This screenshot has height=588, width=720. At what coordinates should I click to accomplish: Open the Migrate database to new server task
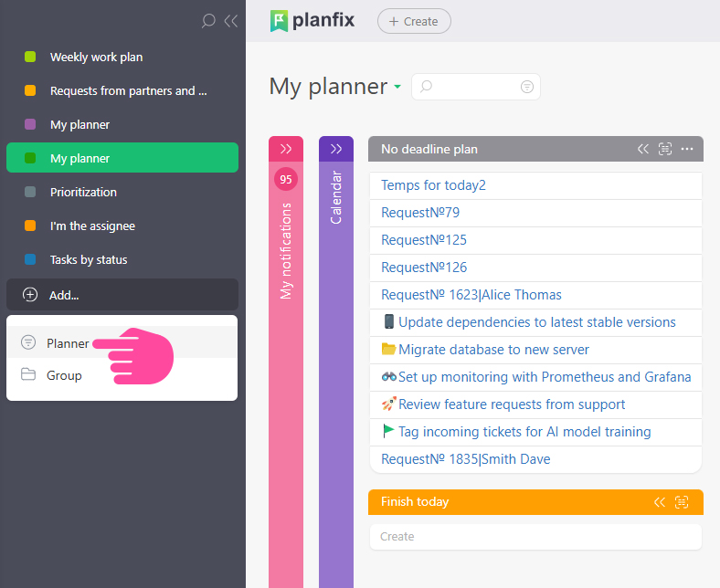[x=493, y=350]
